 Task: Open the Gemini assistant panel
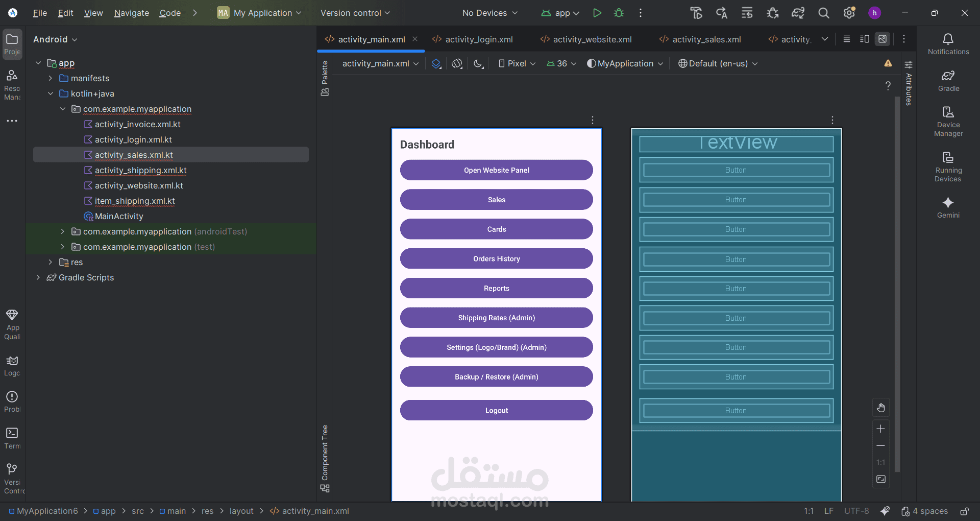click(x=948, y=207)
